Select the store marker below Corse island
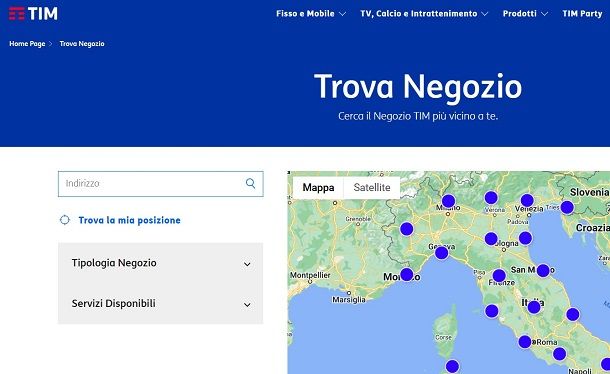Image resolution: width=610 pixels, height=374 pixels. tap(452, 366)
